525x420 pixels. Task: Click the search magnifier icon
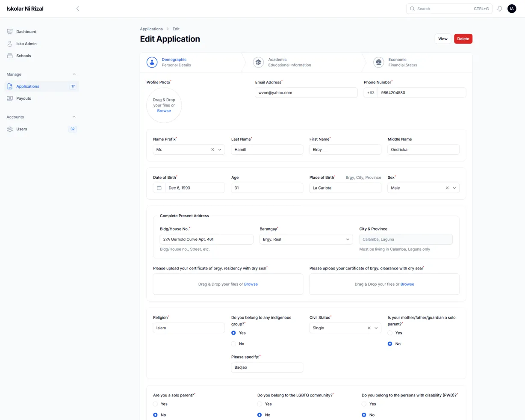[412, 9]
